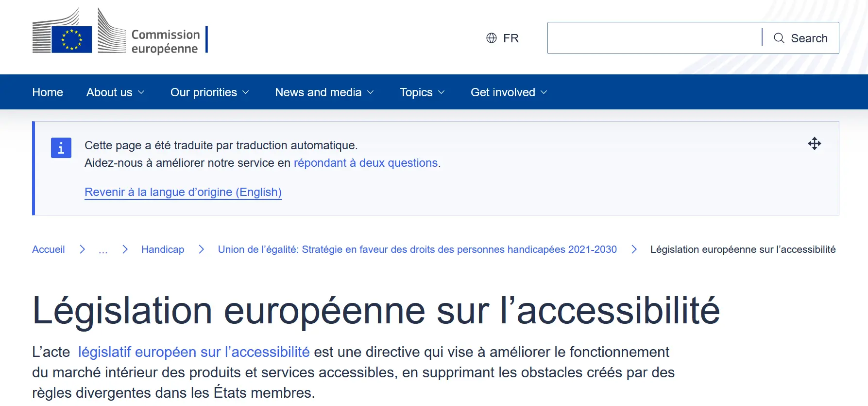
Task: Expand the News and media dropdown
Action: [x=323, y=92]
